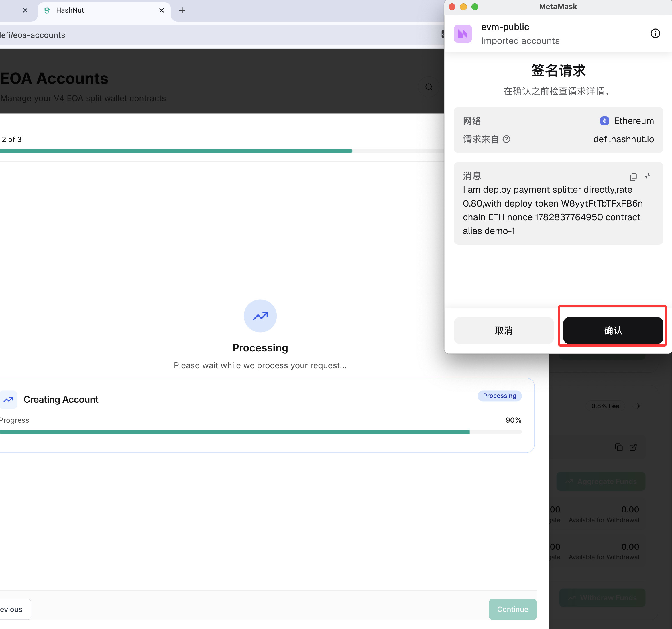Screen dimensions: 672x629
Task: Switch to the HashNut tab
Action: (x=104, y=11)
